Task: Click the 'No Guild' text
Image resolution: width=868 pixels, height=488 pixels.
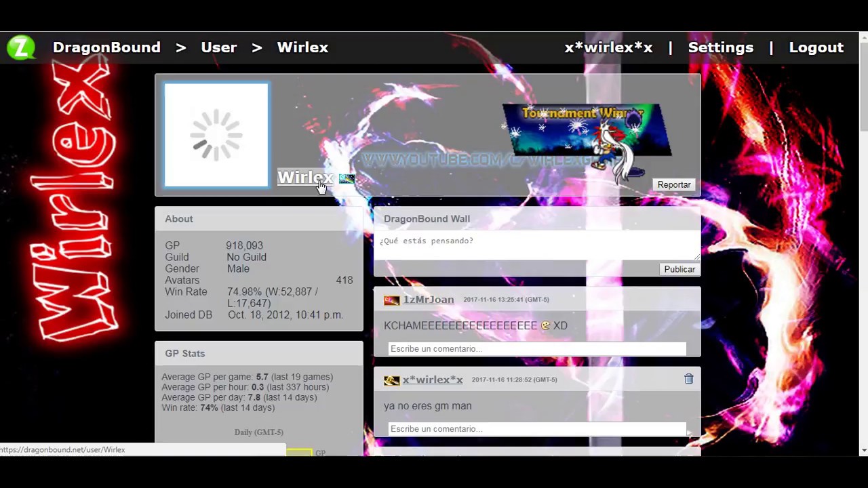Action: tap(246, 257)
